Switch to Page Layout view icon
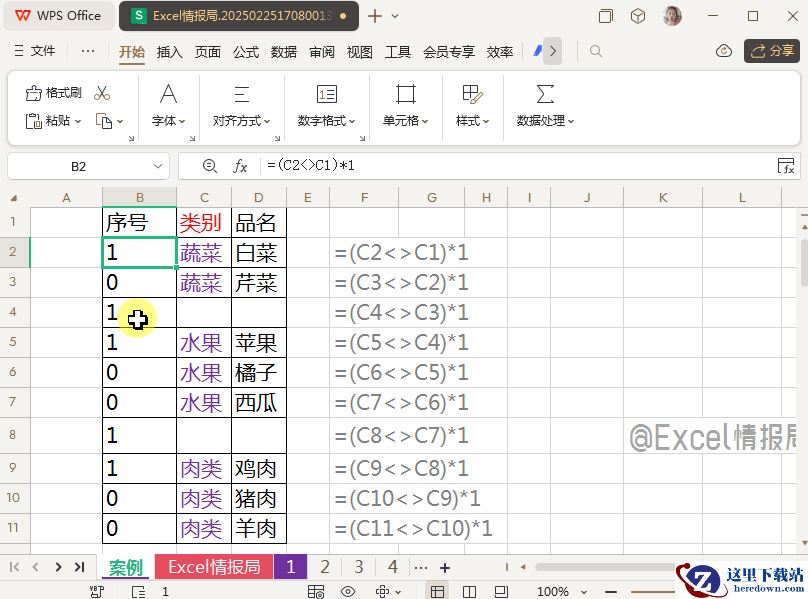This screenshot has width=808, height=599. pyautogui.click(x=469, y=591)
